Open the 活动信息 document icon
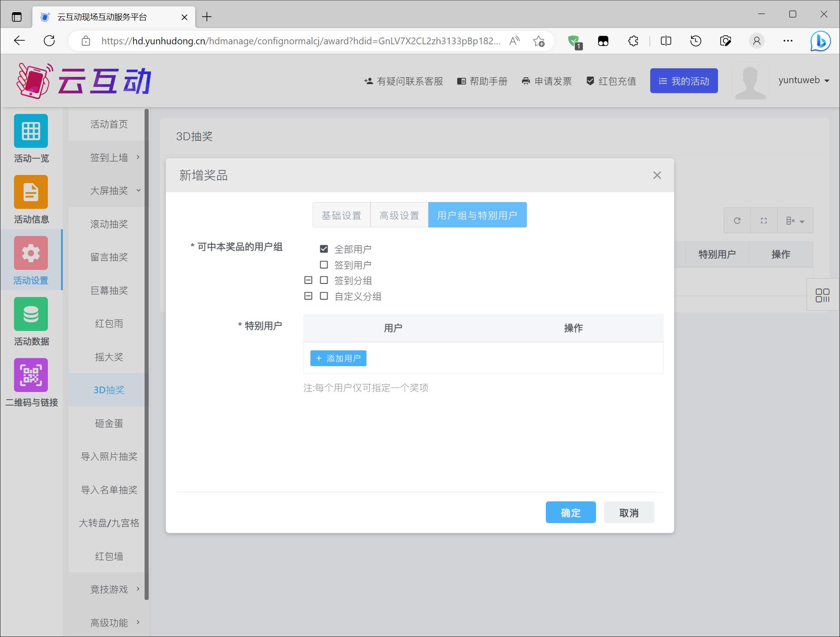 click(x=31, y=192)
